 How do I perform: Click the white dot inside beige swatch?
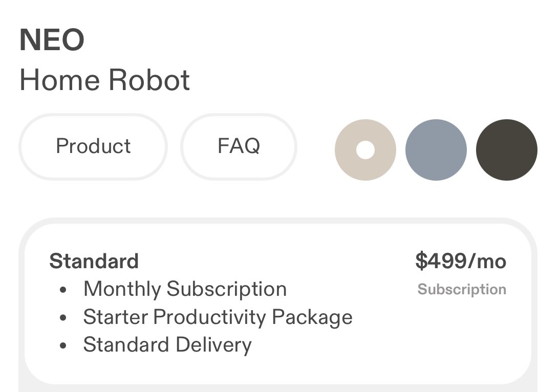coord(365,150)
